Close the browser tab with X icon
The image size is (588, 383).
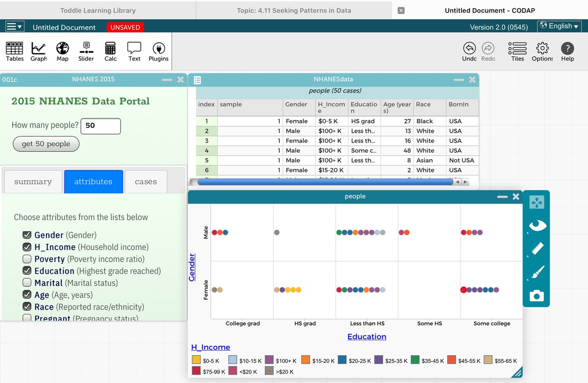(x=401, y=10)
